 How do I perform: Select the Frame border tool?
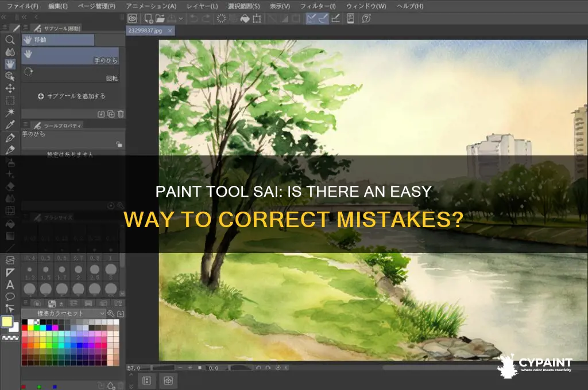(x=10, y=260)
